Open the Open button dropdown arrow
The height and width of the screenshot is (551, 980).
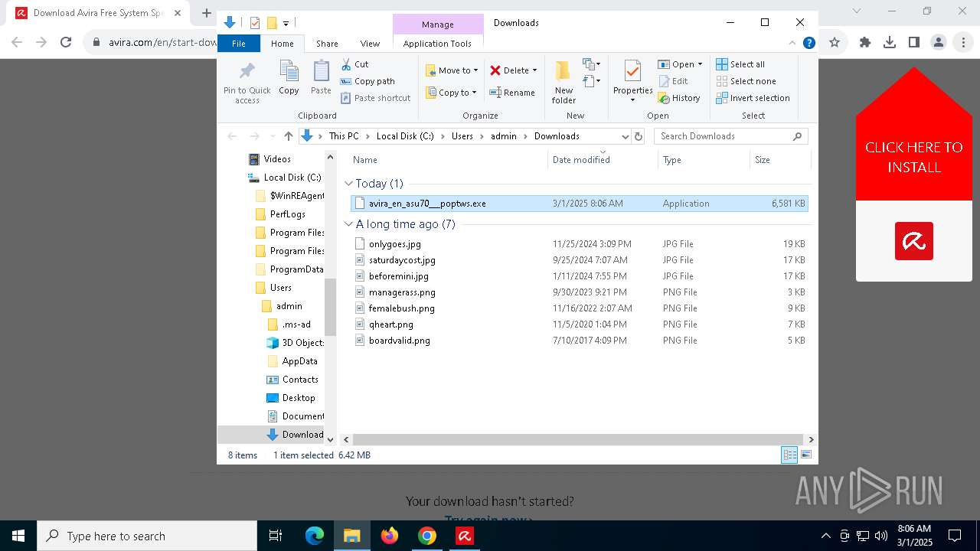click(x=700, y=64)
